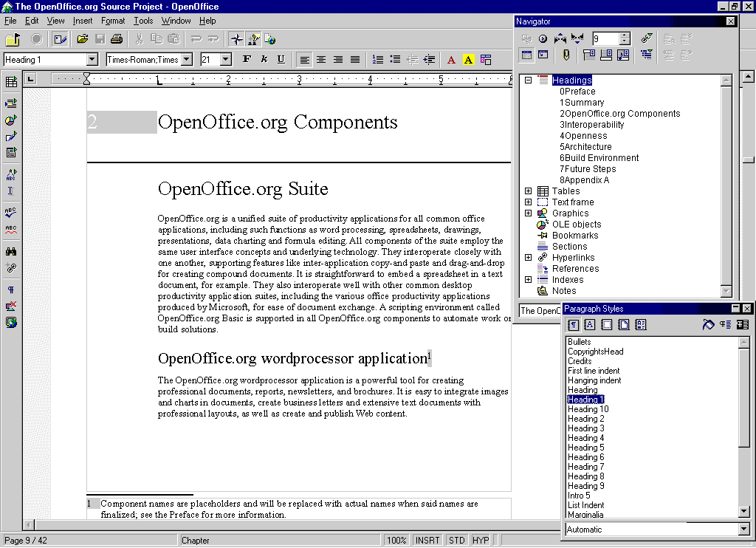Viewport: 756px width, 548px height.
Task: Select 5Architecture heading in Navigator
Action: pos(585,147)
